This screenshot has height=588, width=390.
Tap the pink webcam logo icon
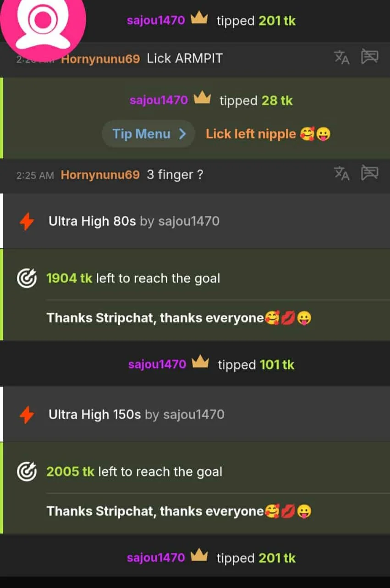pos(42,21)
